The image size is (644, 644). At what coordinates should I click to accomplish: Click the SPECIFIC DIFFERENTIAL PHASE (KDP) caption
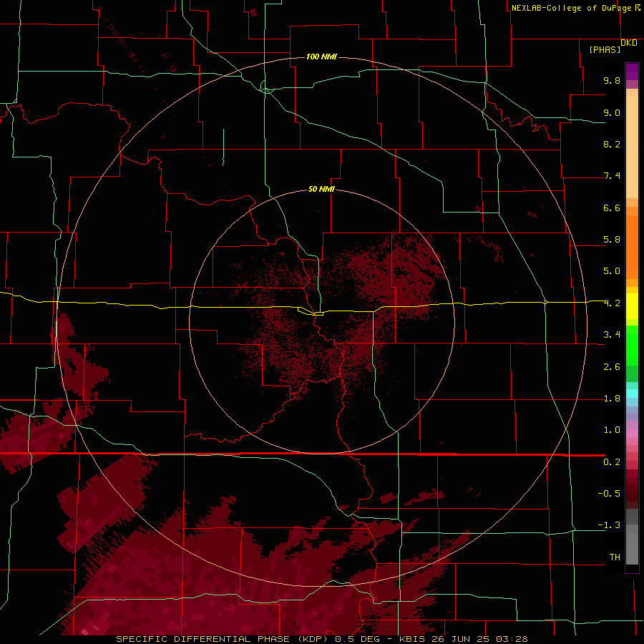pos(223,639)
